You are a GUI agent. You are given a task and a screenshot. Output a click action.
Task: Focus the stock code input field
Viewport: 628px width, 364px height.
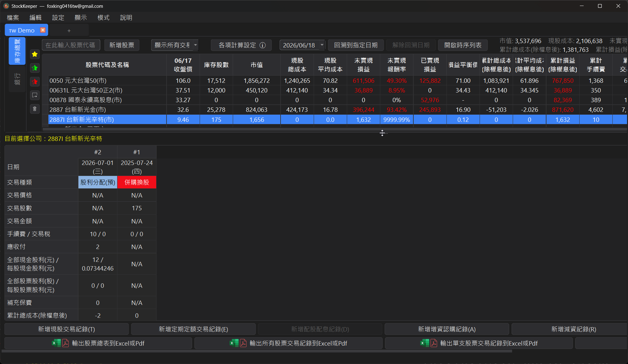(71, 45)
